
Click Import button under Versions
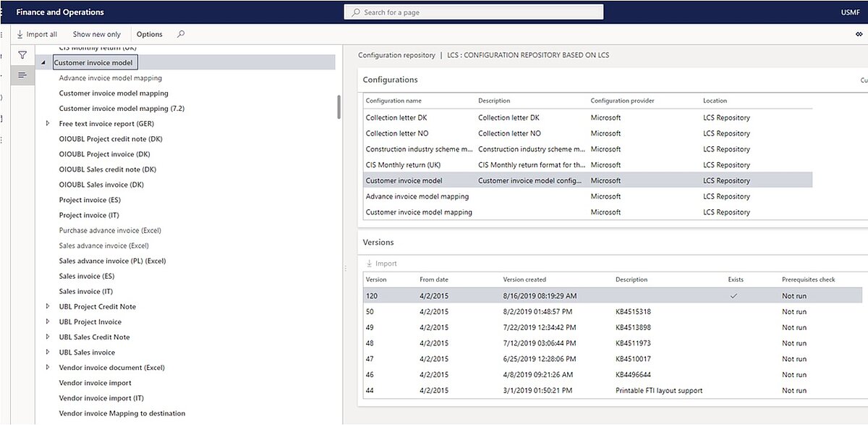pos(381,264)
